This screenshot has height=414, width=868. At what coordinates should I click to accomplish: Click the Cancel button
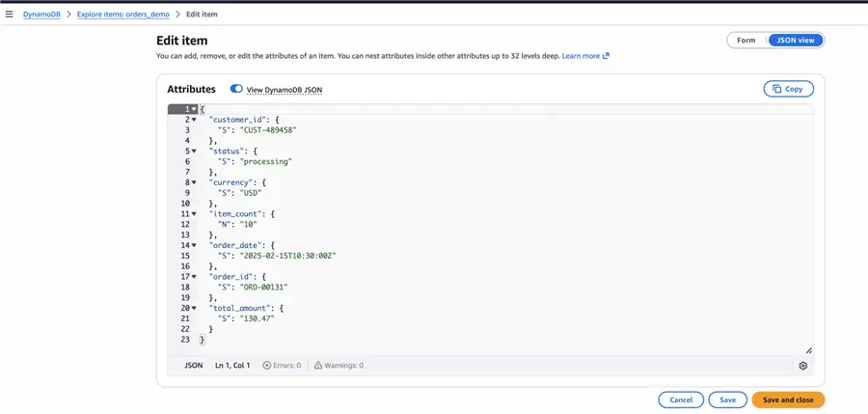coord(681,400)
